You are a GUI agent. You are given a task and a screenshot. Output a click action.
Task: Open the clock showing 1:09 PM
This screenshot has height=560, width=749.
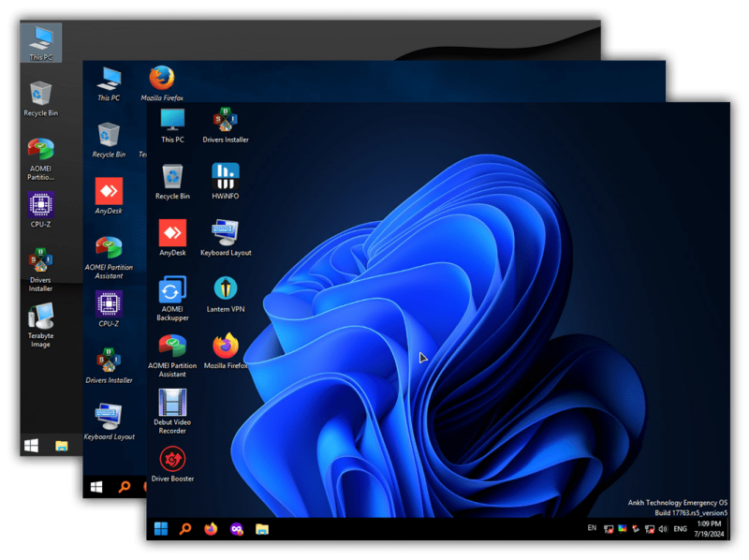pyautogui.click(x=708, y=529)
